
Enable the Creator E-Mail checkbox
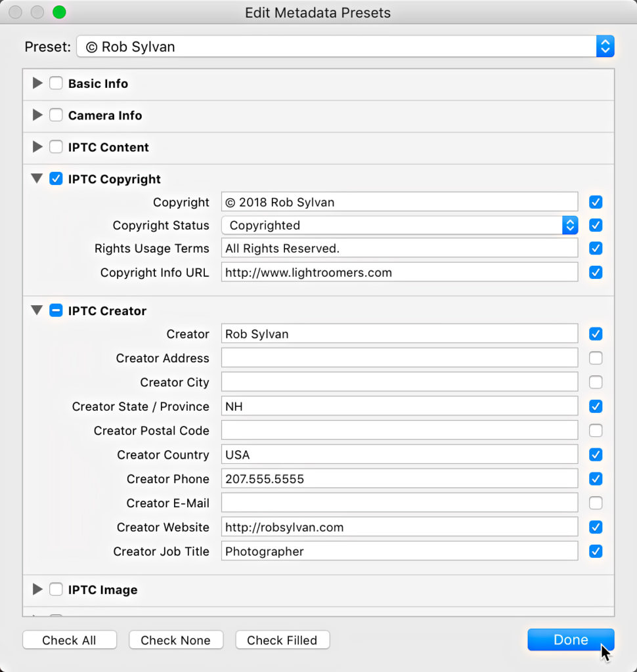click(x=596, y=503)
